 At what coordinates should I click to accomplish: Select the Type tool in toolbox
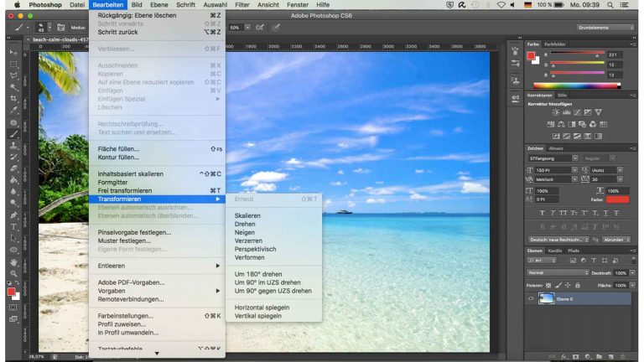point(13,226)
